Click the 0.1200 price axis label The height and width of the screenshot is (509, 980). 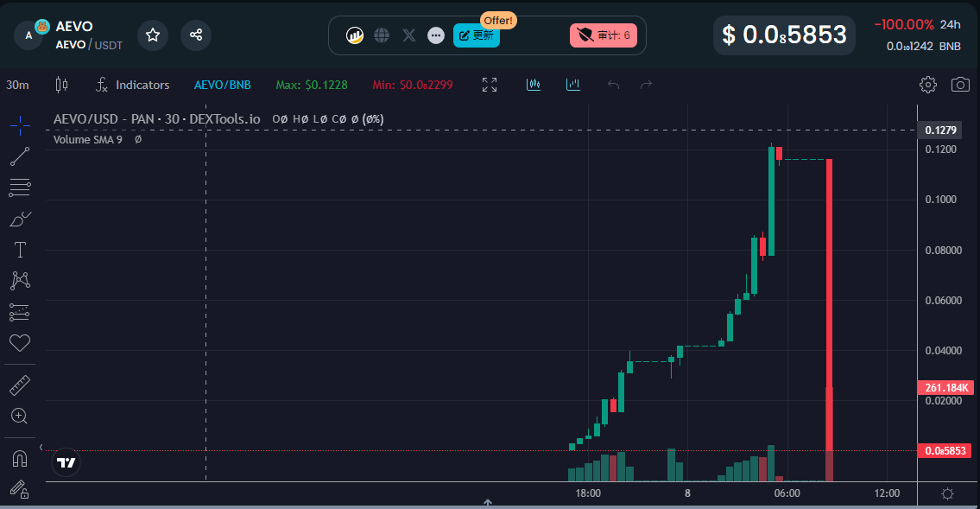(940, 150)
